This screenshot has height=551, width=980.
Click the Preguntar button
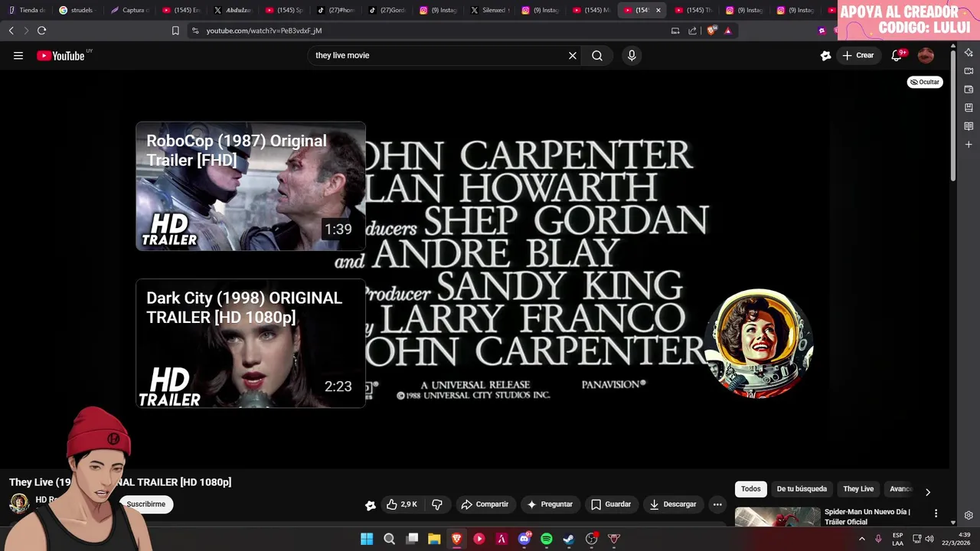[x=550, y=504]
